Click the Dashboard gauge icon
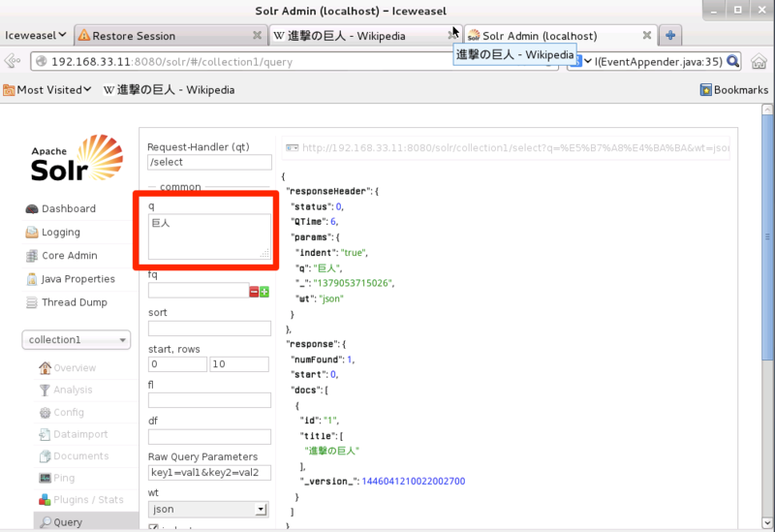Viewport: 775px width, 532px height. click(32, 208)
